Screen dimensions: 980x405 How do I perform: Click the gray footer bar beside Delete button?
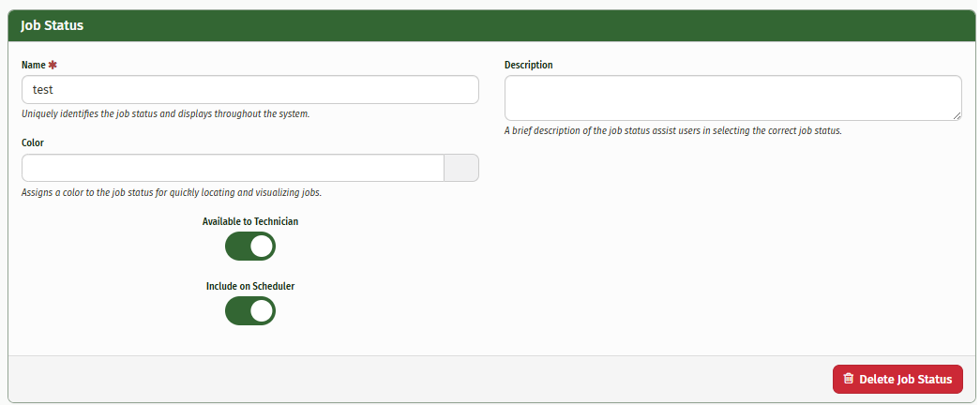click(420, 380)
